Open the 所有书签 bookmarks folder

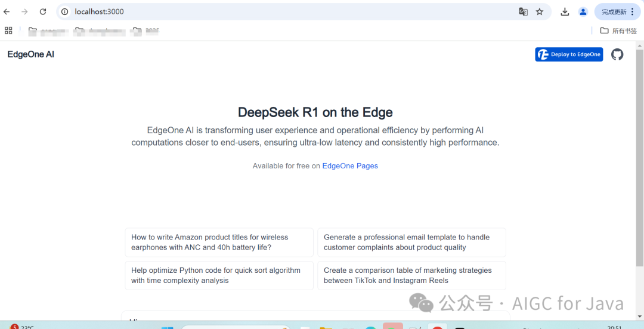618,31
